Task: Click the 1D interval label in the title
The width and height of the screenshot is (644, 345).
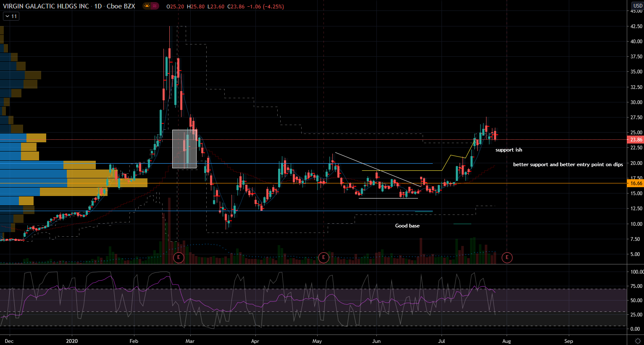Action: (x=98, y=6)
